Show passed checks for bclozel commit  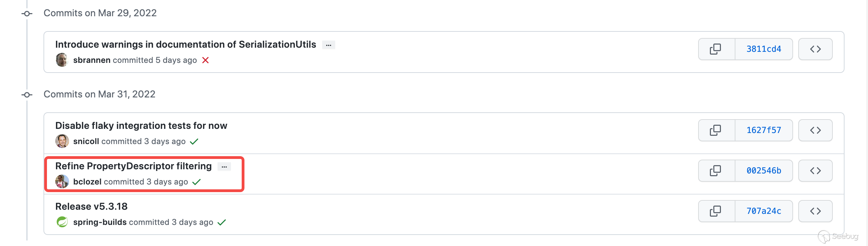point(196,182)
